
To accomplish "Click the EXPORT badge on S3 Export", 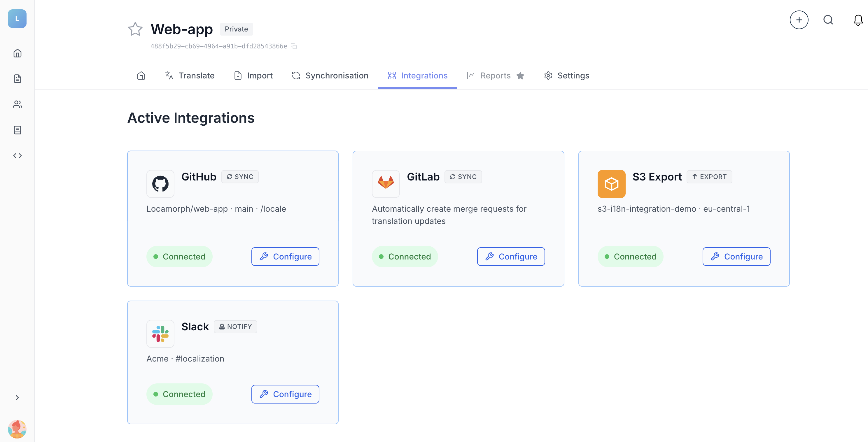I will [709, 176].
